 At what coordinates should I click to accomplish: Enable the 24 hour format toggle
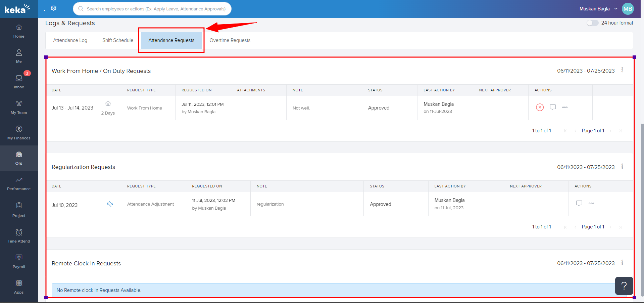[592, 23]
